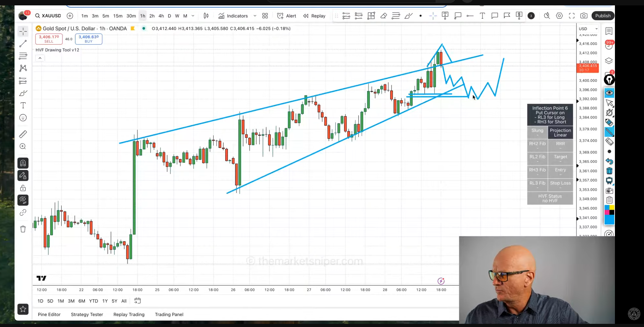Expand the timeframe dropdown chevron

coord(193,16)
